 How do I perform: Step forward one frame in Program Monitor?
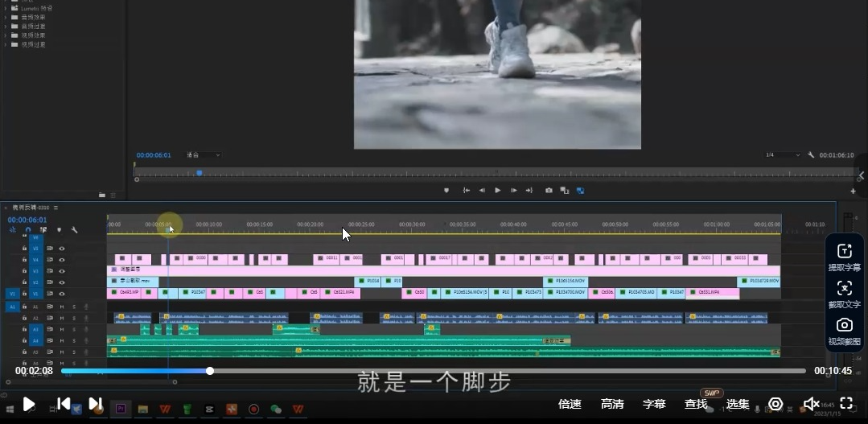pos(514,191)
